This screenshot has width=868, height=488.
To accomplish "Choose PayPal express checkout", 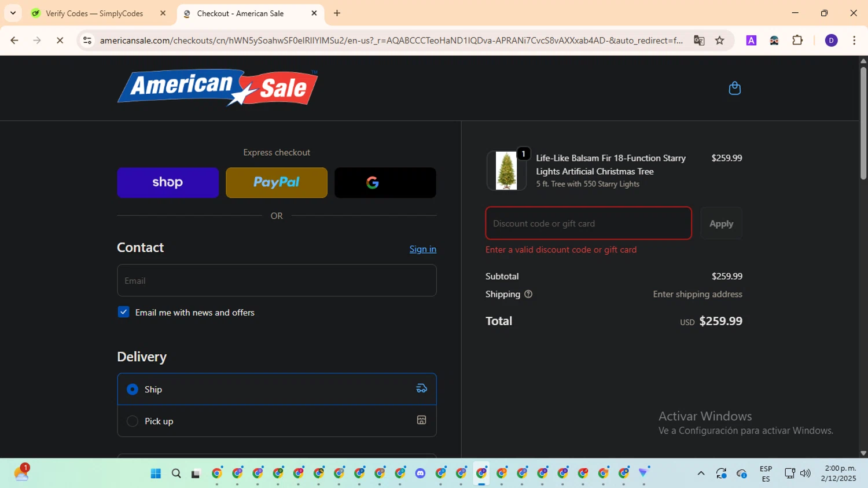I will click(277, 183).
